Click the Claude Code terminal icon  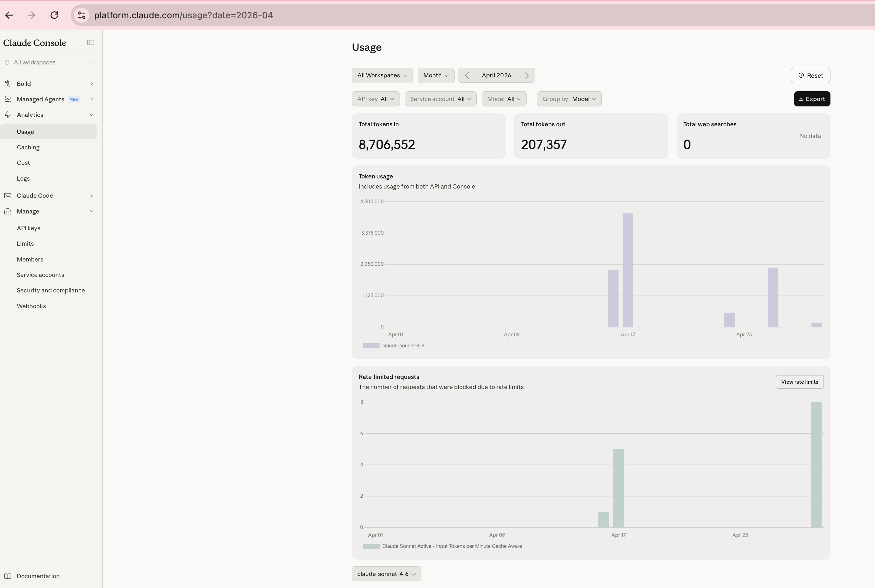pyautogui.click(x=8, y=196)
